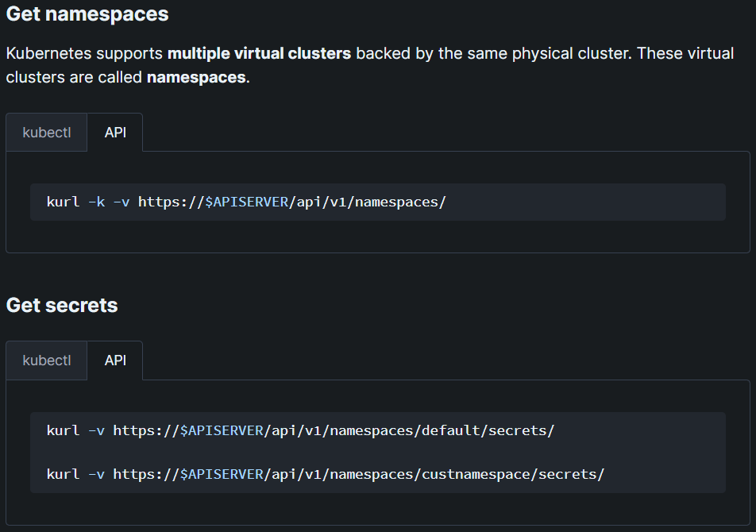This screenshot has height=532, width=756.
Task: Click the "-v" flag in the custnamespace command
Action: pyautogui.click(x=96, y=474)
